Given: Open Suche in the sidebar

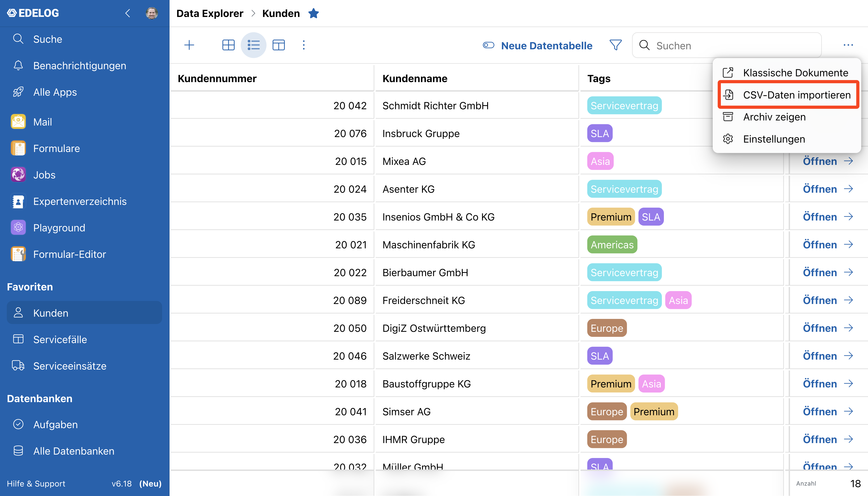Looking at the screenshot, I should [x=85, y=39].
